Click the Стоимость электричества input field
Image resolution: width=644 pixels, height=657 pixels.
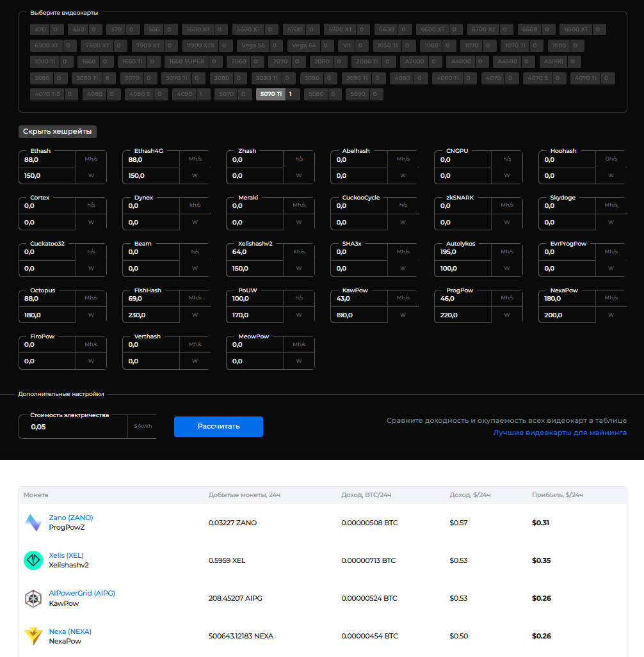(73, 427)
